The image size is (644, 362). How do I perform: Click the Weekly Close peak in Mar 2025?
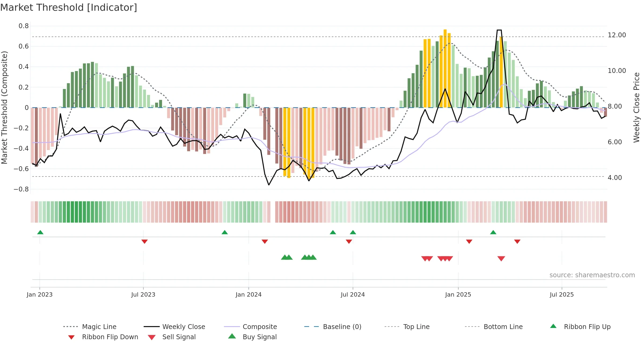[499, 30]
